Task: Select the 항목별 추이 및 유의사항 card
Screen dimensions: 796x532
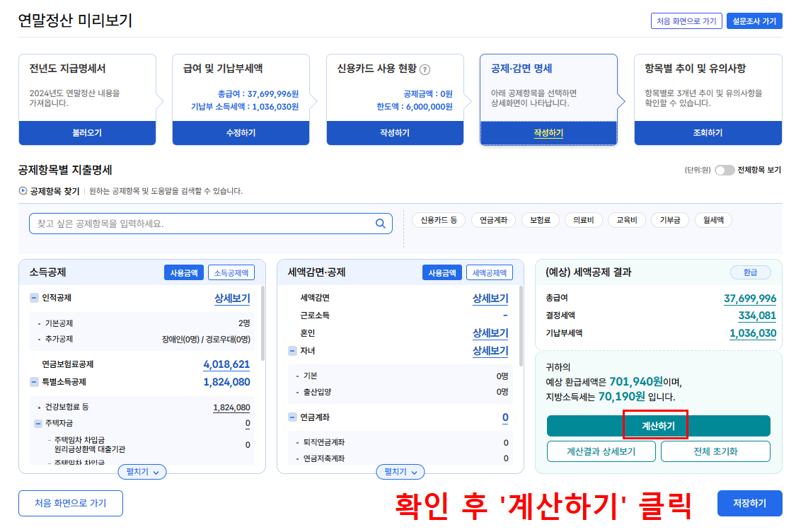Action: (x=708, y=92)
